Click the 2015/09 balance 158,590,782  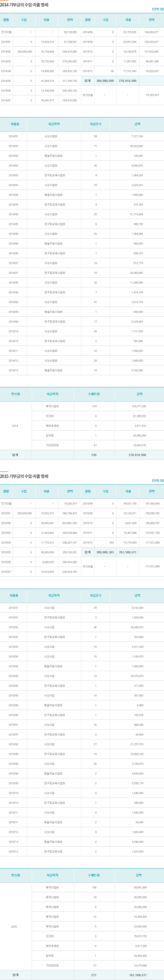pyautogui.click(x=152, y=513)
